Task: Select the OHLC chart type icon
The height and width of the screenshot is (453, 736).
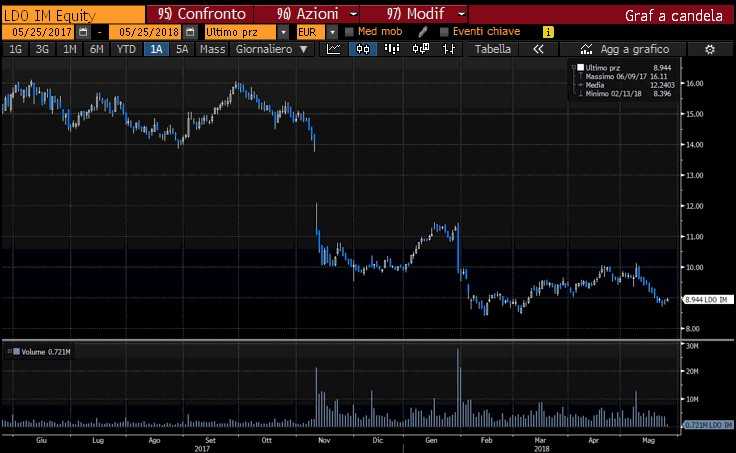Action: click(449, 49)
